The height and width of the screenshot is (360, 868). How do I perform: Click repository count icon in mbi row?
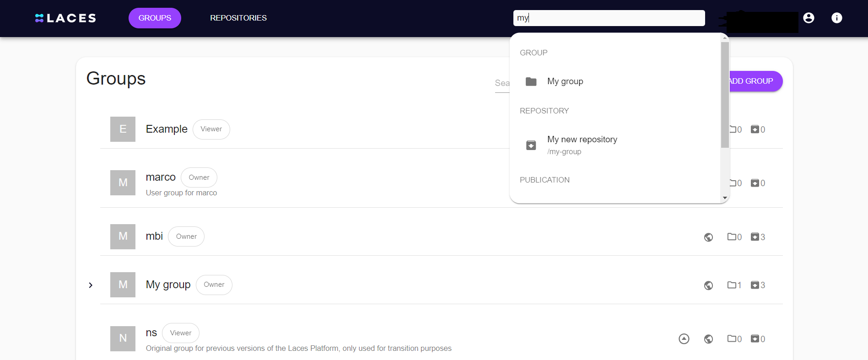(x=755, y=237)
